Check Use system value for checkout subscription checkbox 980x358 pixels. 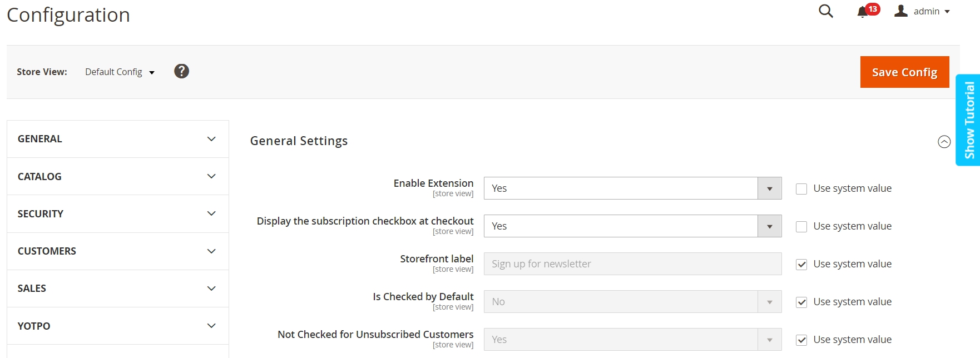(801, 227)
